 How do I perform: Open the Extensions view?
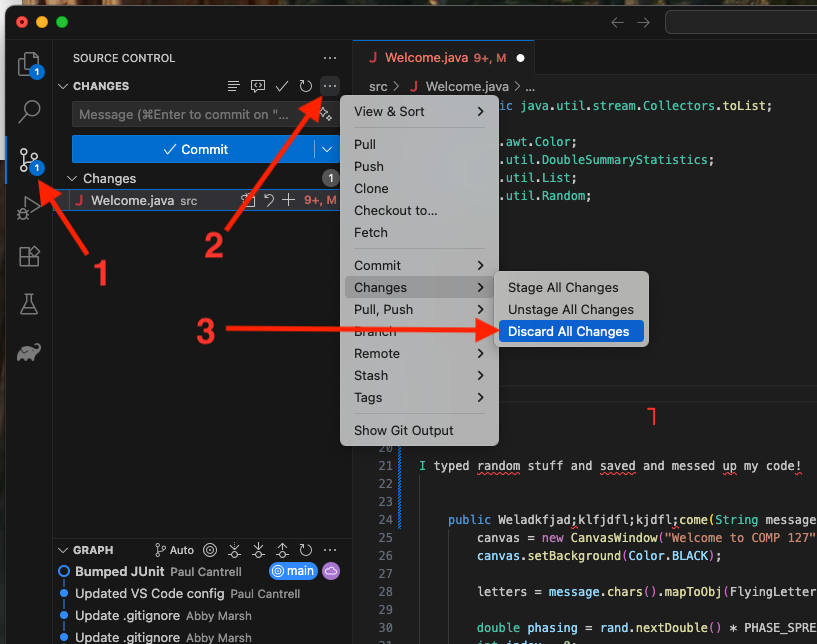[x=29, y=256]
